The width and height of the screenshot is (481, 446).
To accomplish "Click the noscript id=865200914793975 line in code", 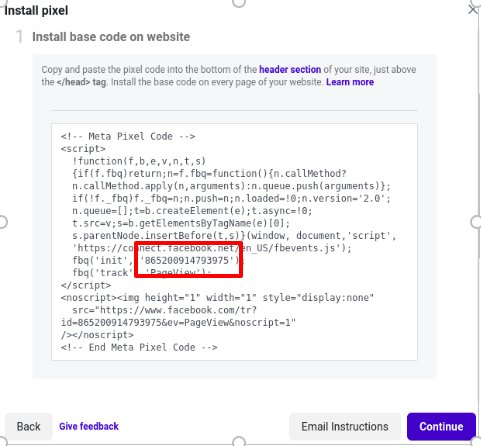I will coord(178,322).
